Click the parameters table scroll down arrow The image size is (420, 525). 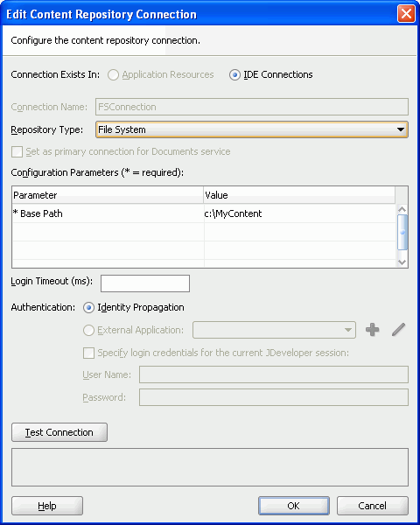coord(402,262)
